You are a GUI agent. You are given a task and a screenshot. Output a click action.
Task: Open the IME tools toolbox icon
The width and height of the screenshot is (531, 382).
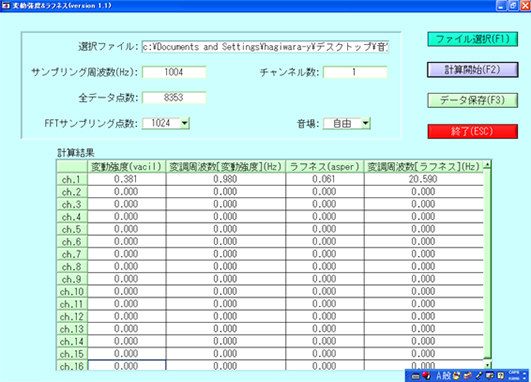point(468,376)
